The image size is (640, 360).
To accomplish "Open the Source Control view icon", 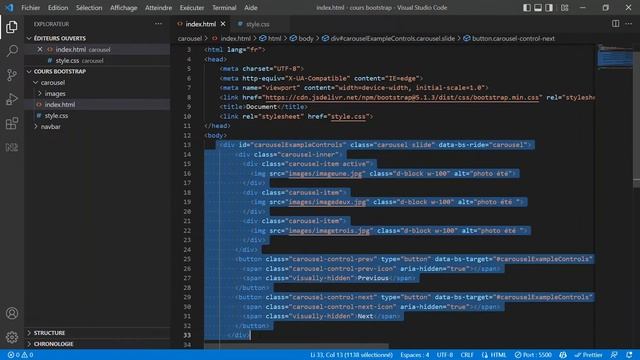I will (x=12, y=75).
